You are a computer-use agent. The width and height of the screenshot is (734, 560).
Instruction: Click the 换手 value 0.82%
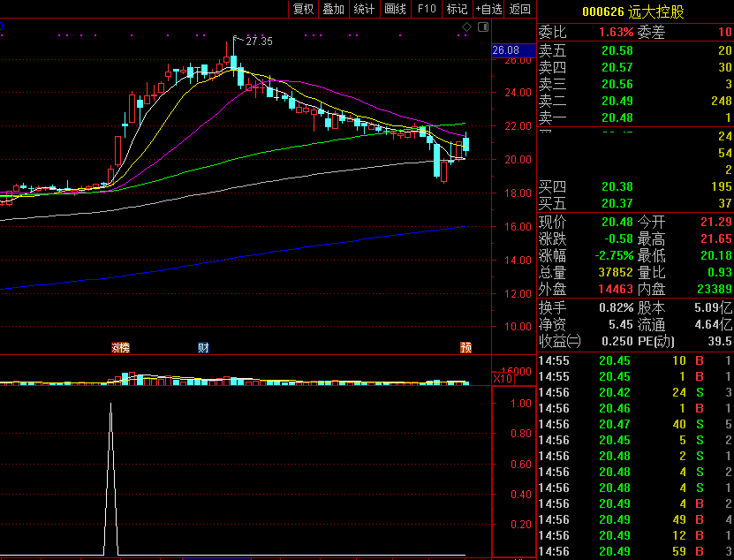(x=616, y=307)
